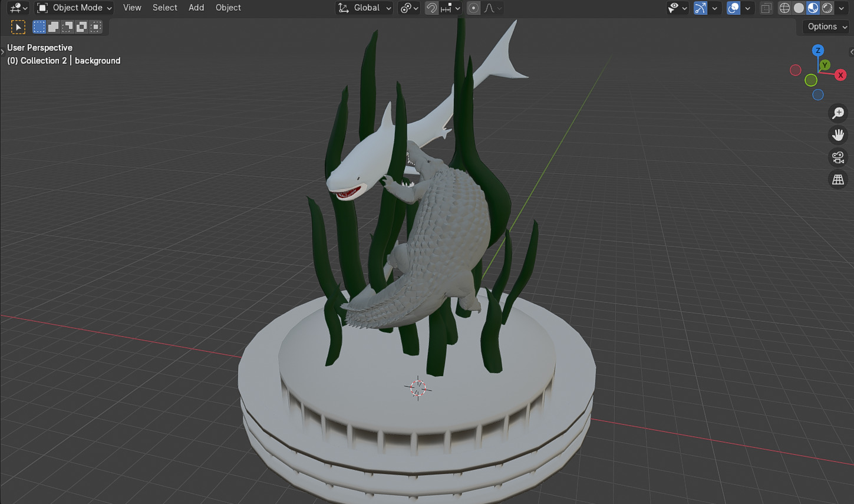Expand the left toolbar arrow
854x504 pixels.
[2, 52]
